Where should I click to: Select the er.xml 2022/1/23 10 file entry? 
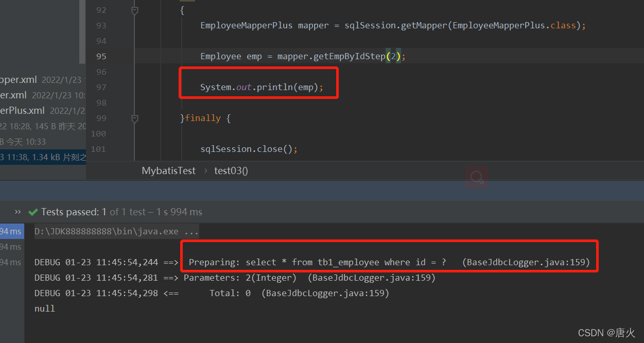coord(43,95)
